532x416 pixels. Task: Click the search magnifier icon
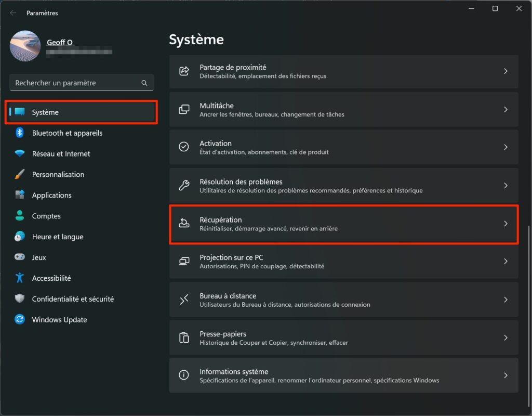pyautogui.click(x=144, y=83)
